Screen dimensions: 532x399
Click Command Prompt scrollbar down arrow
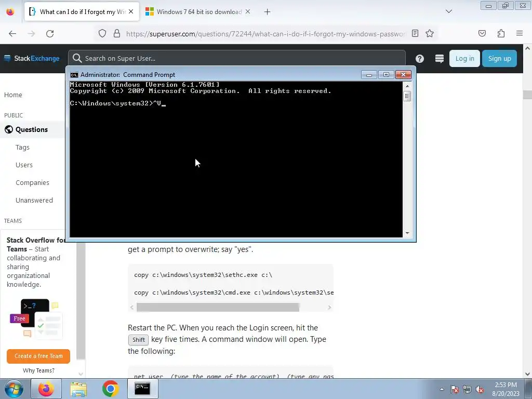(x=407, y=233)
